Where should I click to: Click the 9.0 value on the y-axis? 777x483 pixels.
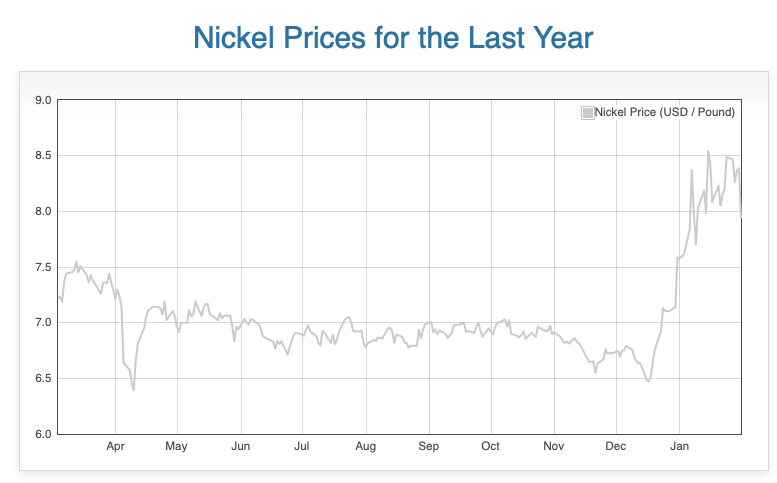click(x=42, y=100)
